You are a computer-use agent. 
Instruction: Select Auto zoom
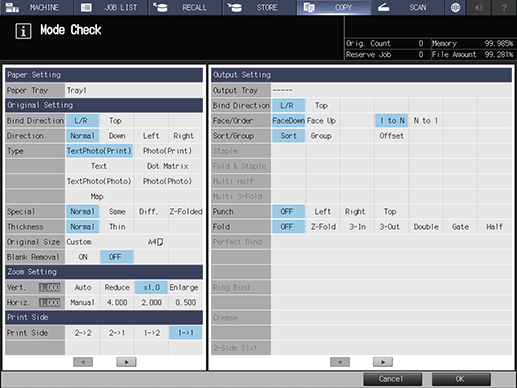[x=82, y=287]
